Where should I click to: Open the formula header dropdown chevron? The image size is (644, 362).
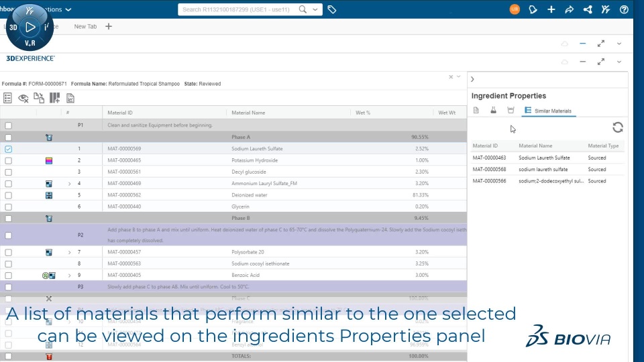click(x=459, y=76)
